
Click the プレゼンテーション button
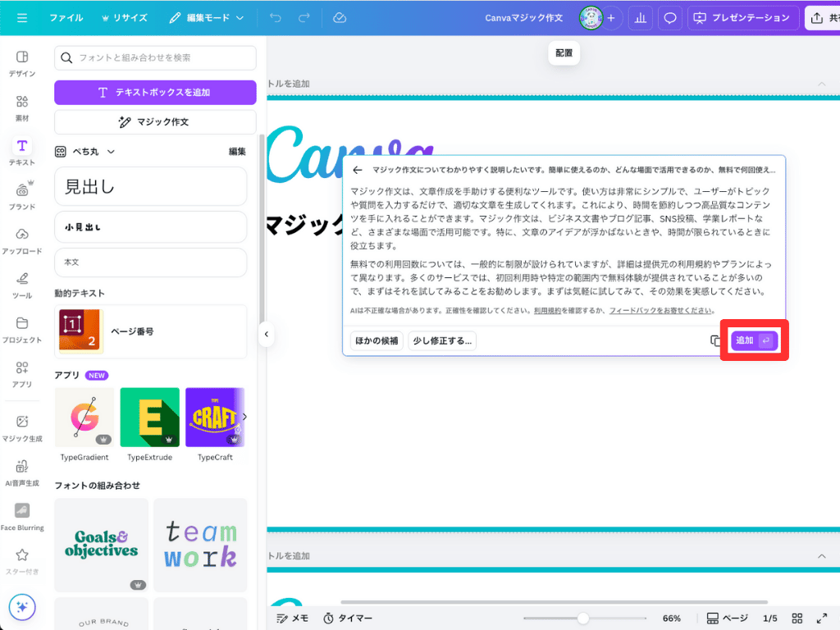click(x=742, y=18)
